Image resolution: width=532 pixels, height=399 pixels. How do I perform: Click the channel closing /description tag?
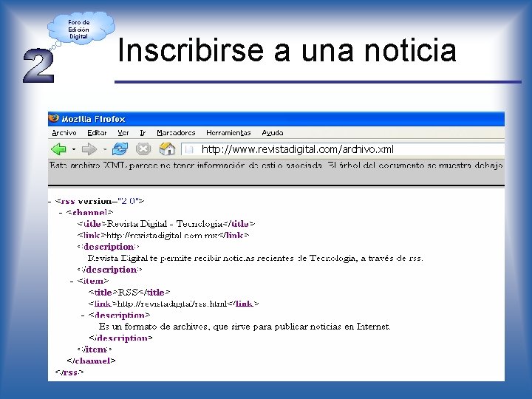click(x=109, y=270)
